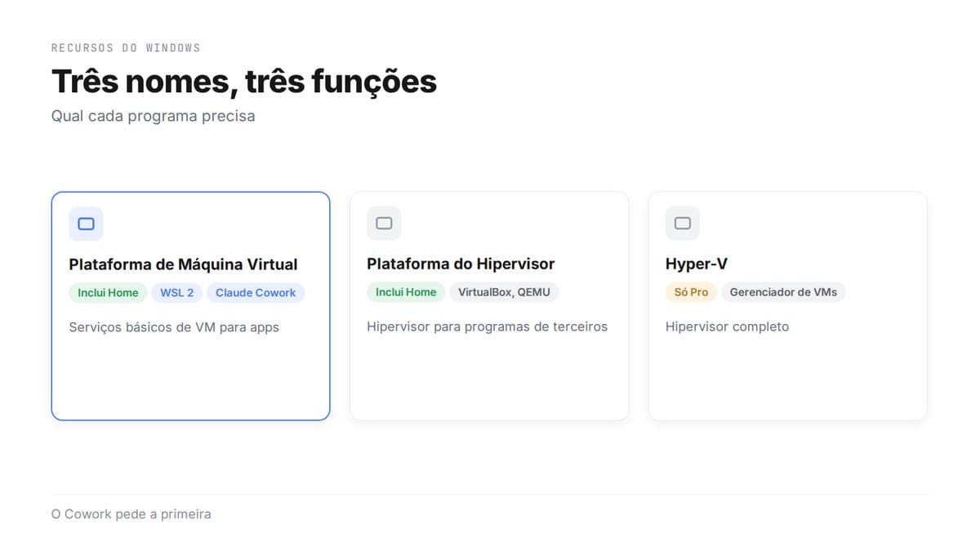Click the Plataforma do Hipervisor card icon
The height and width of the screenshot is (551, 980).
pos(384,224)
